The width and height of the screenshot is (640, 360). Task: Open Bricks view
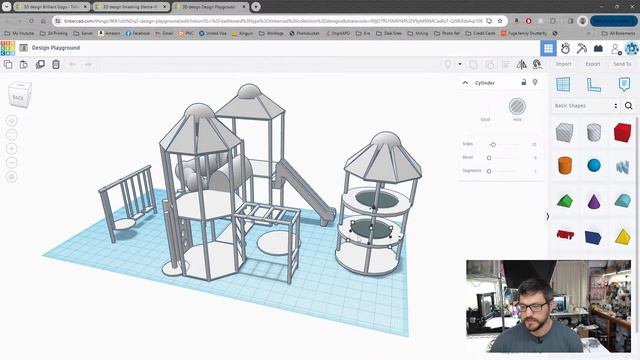(598, 49)
